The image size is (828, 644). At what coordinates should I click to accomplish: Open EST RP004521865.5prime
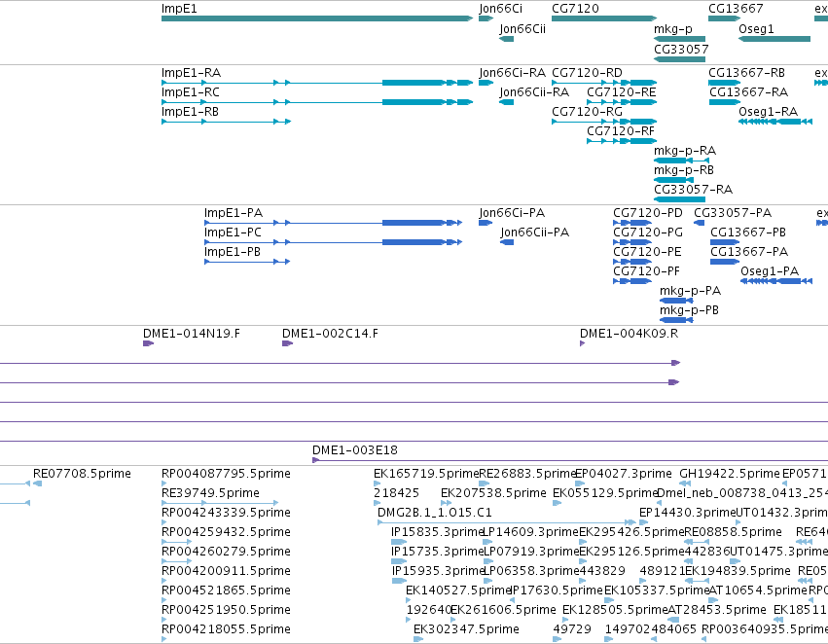click(226, 590)
